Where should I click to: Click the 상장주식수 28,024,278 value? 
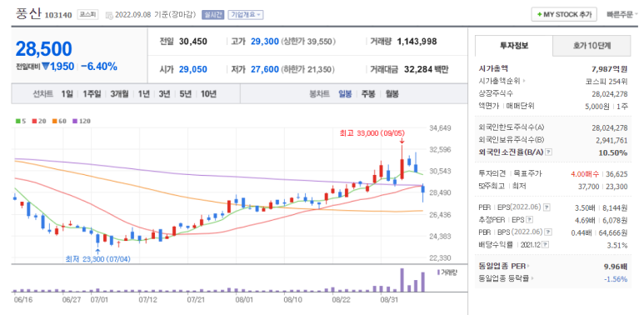[610, 93]
